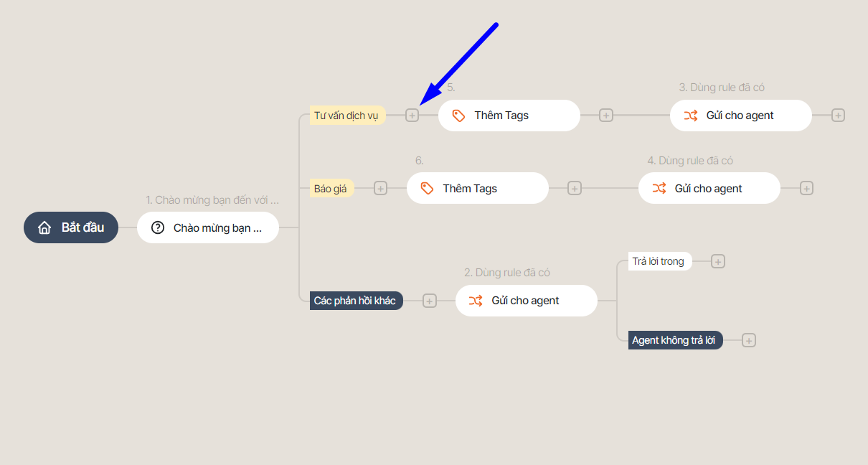Click the question mark icon in Chào mừng node
This screenshot has height=465, width=868.
158,227
